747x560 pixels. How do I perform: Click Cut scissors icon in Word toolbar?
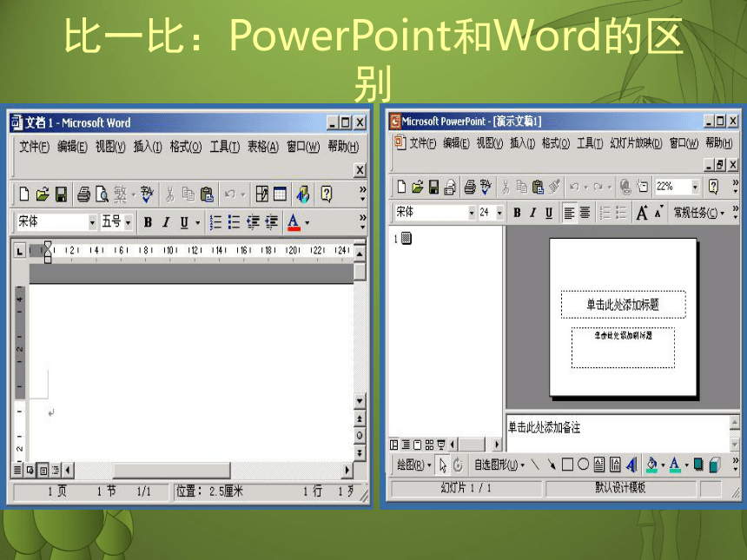pyautogui.click(x=169, y=194)
